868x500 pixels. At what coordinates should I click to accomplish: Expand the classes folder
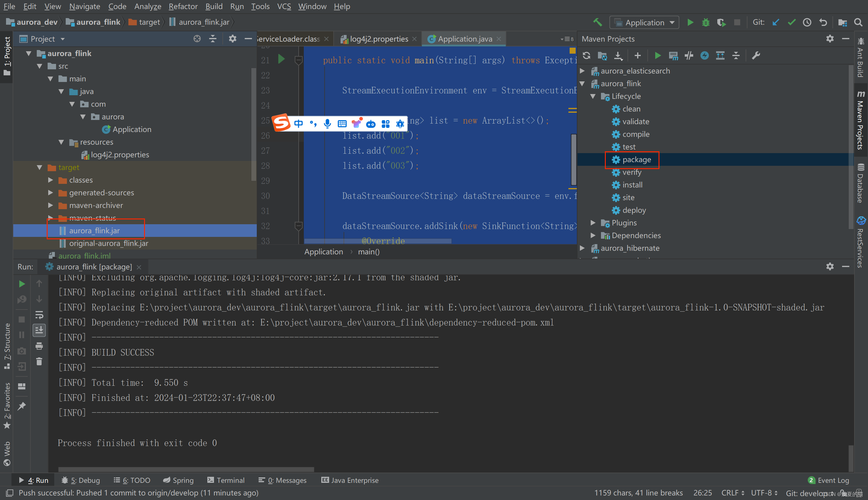click(x=50, y=180)
